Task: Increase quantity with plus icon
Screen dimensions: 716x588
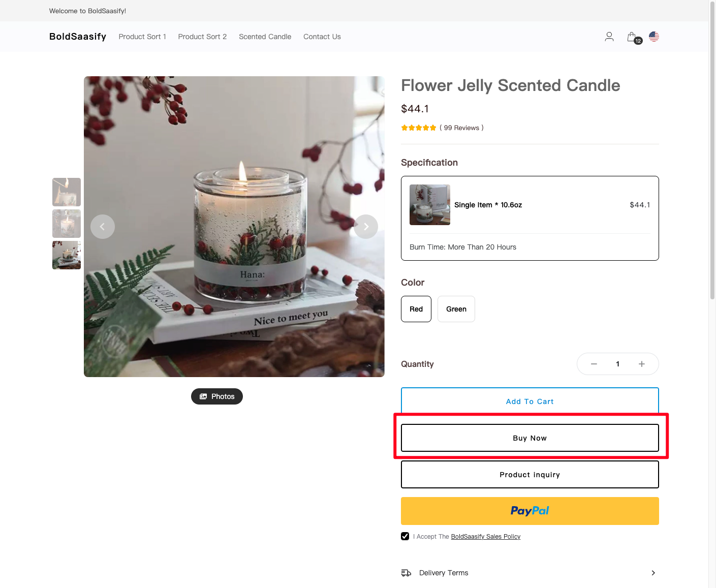Action: coord(642,364)
